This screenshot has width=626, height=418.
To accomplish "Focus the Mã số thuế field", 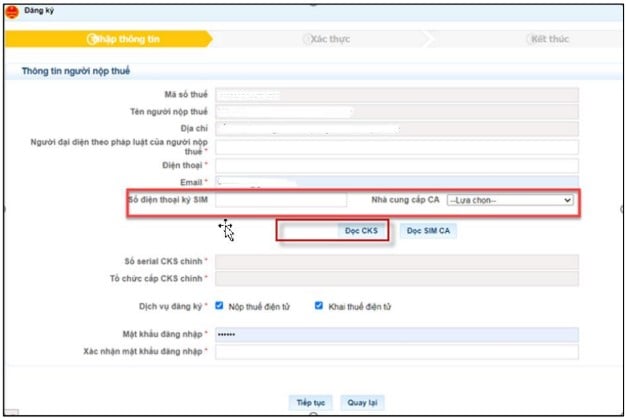I will tap(397, 95).
